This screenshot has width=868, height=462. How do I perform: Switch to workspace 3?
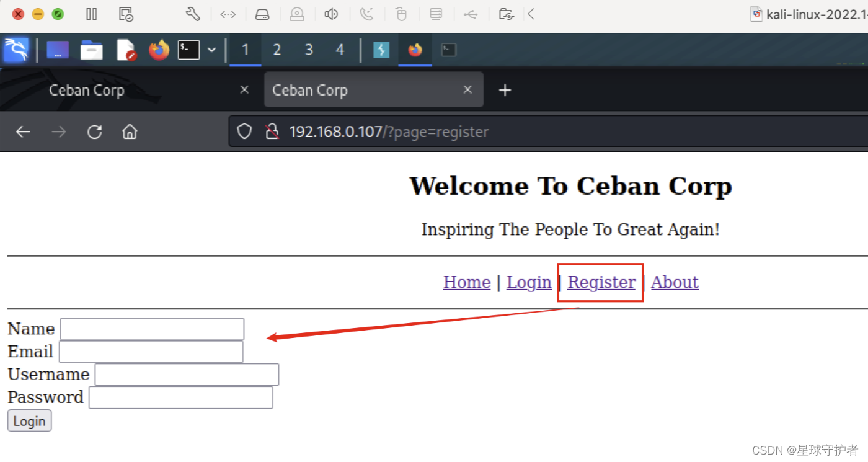[309, 50]
